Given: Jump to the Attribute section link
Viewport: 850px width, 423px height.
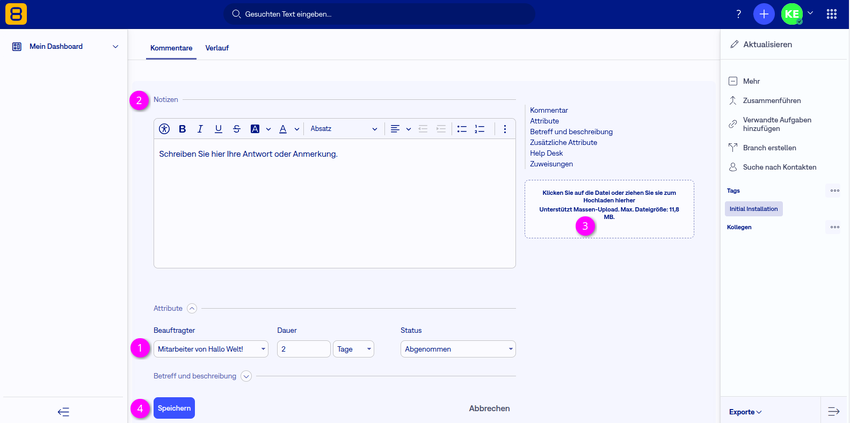Looking at the screenshot, I should coord(544,121).
